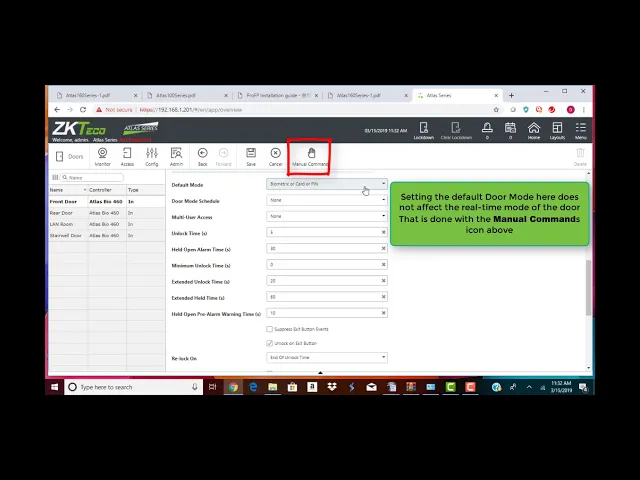Screen dimensions: 640x480
Task: Open the Config sliders icon
Action: (x=152, y=156)
